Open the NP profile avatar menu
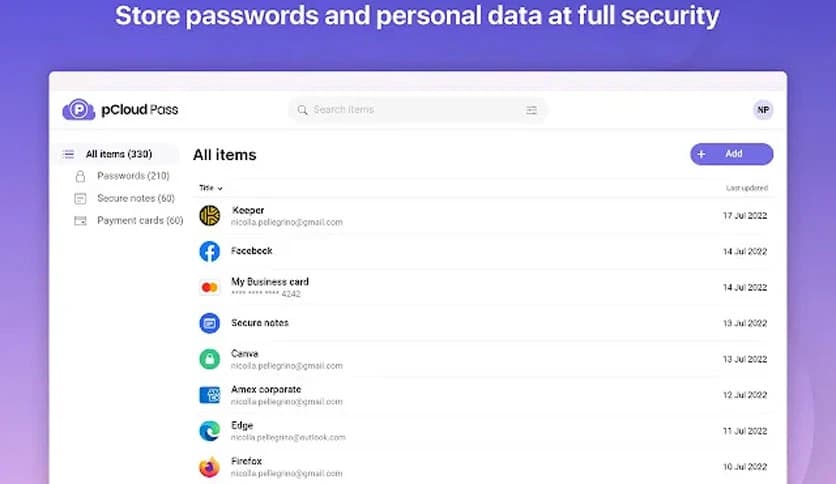Image resolution: width=836 pixels, height=484 pixels. [x=763, y=110]
